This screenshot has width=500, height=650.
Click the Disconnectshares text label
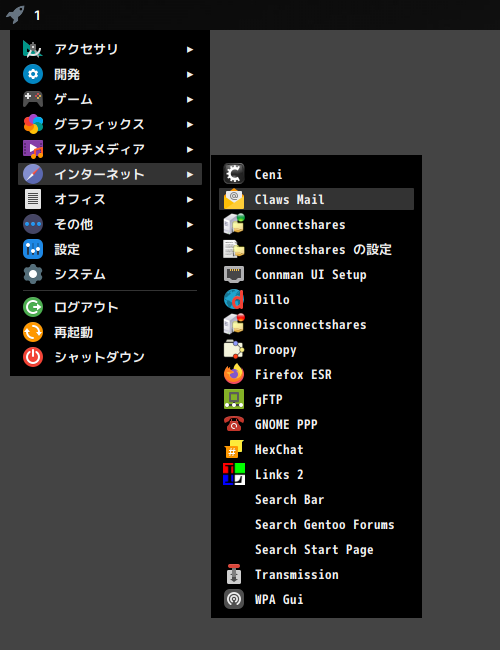pyautogui.click(x=311, y=324)
